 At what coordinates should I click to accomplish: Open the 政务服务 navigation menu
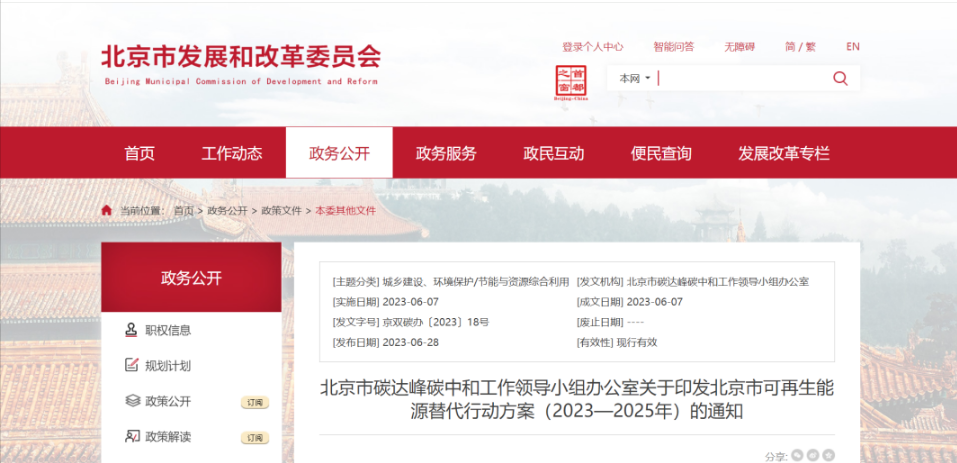click(x=446, y=154)
